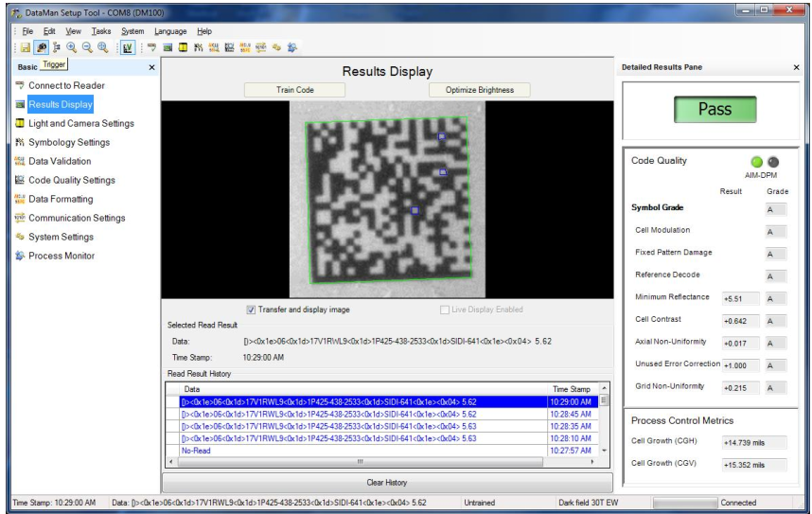
Task: Toggle Live Display Enabled checkbox
Action: pos(444,310)
